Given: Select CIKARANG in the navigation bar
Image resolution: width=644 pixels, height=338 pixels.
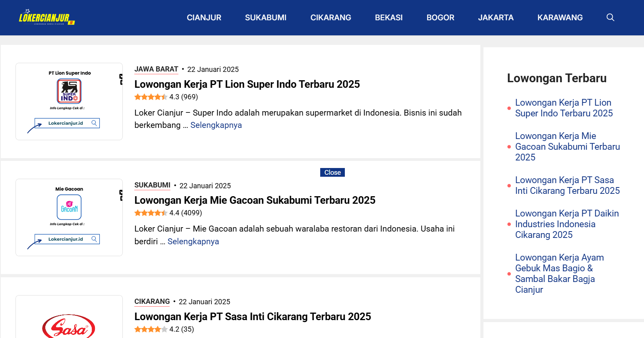Looking at the screenshot, I should (331, 17).
